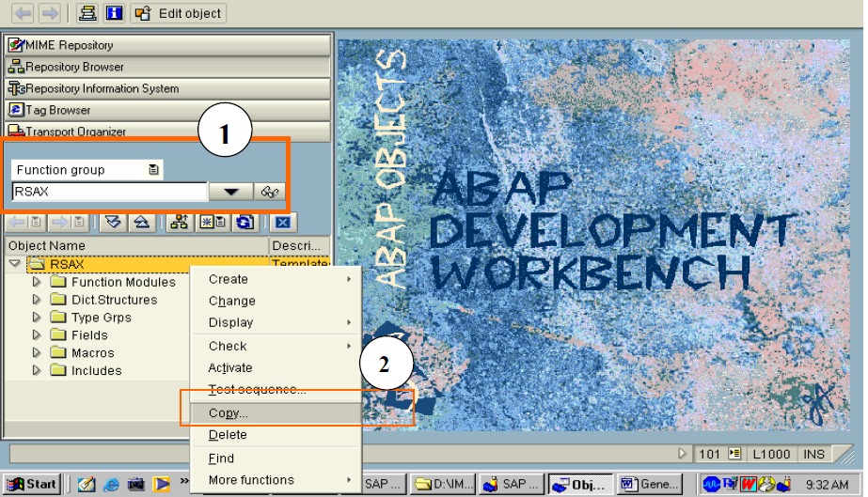The image size is (868, 497).
Task: Click the L1000 status bar entry
Action: click(x=771, y=454)
